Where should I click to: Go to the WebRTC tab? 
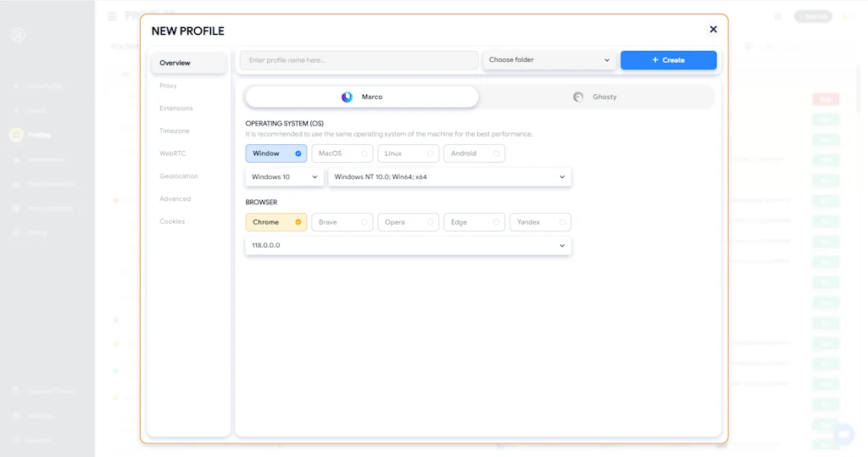point(172,153)
